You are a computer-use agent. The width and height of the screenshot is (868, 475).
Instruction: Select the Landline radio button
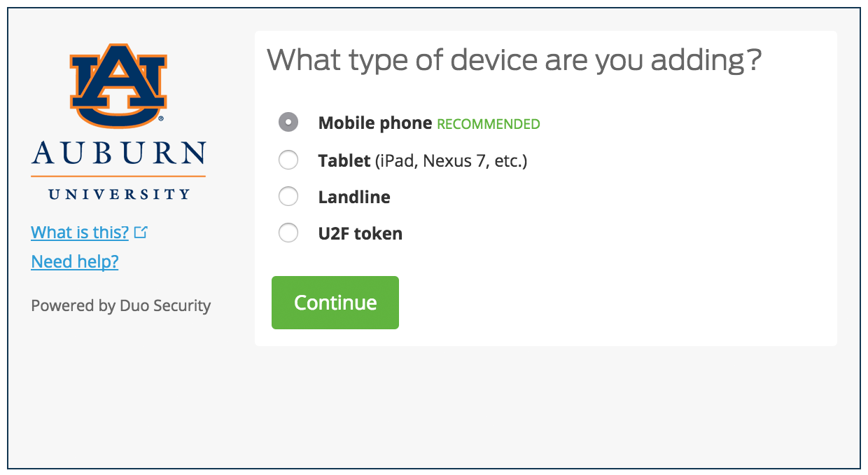pyautogui.click(x=288, y=197)
